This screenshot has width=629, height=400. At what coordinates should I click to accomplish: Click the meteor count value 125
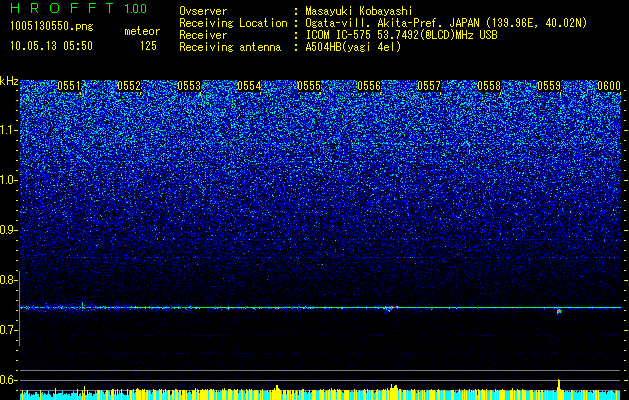[148, 46]
